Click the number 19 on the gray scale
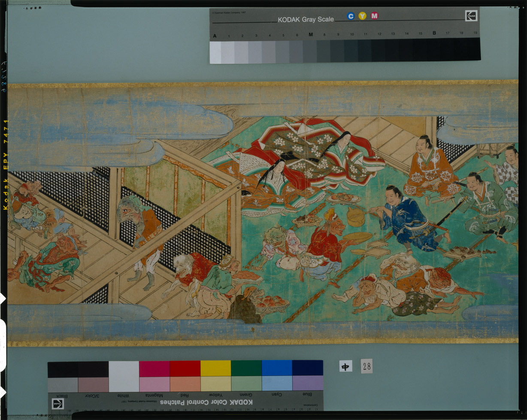This screenshot has width=527, height=420. [475, 33]
